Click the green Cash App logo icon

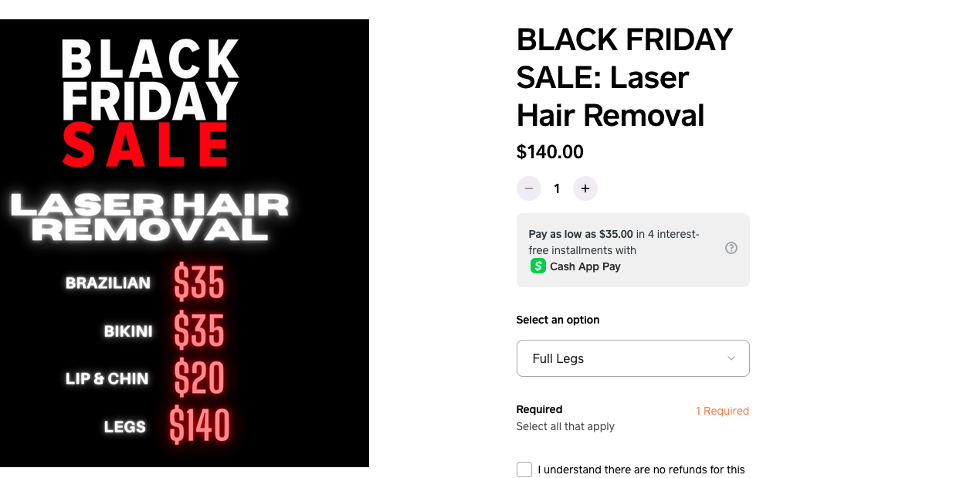click(x=538, y=266)
